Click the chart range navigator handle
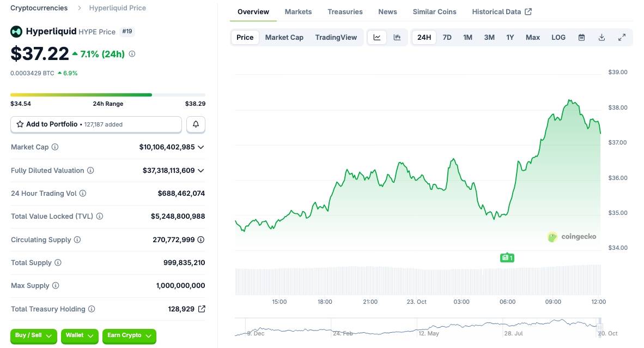 pos(599,327)
